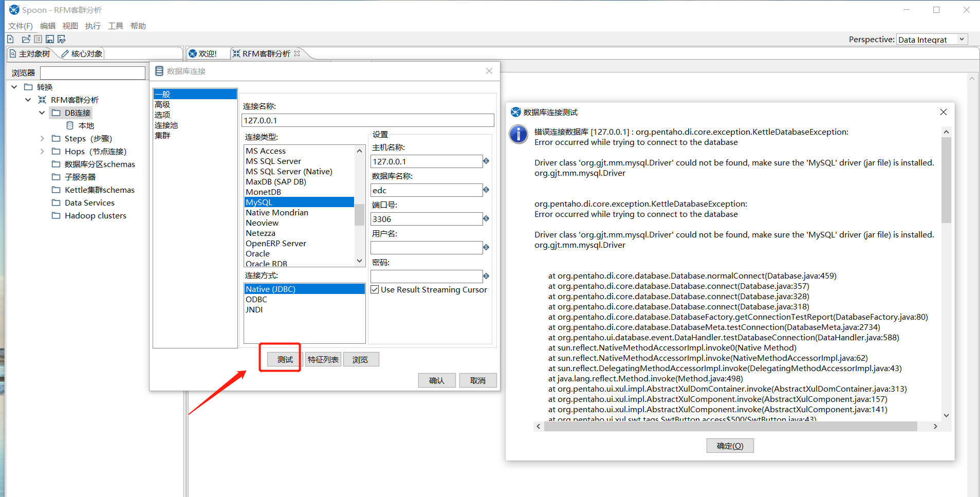Expand the Hops (节点连接) tree node
The height and width of the screenshot is (497, 980).
(42, 151)
